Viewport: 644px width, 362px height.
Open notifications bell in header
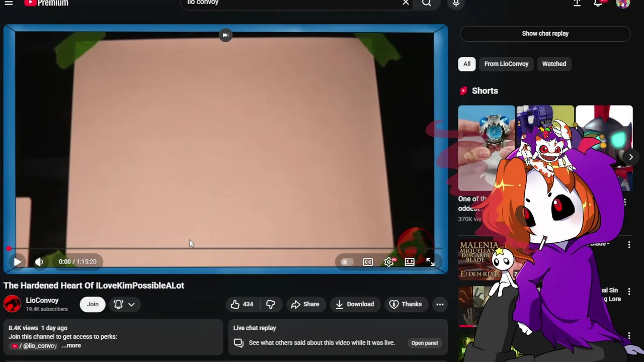pyautogui.click(x=598, y=3)
